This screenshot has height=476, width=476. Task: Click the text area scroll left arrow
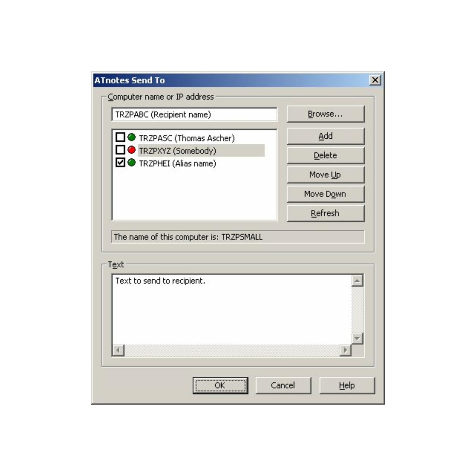pos(118,350)
